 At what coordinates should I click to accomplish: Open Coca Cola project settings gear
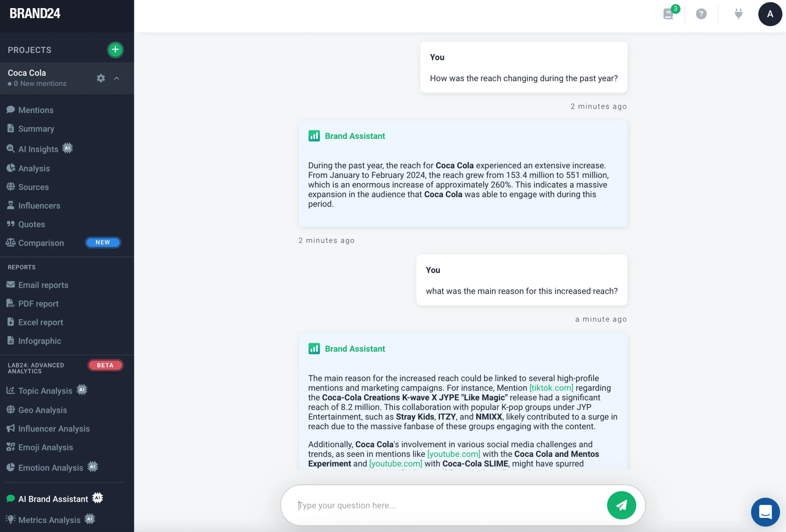pyautogui.click(x=101, y=78)
